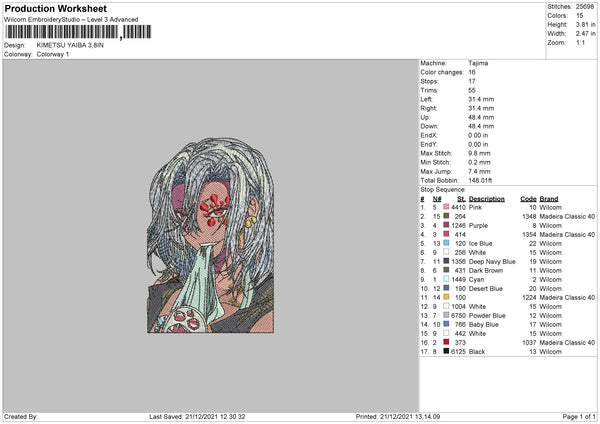
Task: Select code 1348 in the Code column
Action: [529, 216]
